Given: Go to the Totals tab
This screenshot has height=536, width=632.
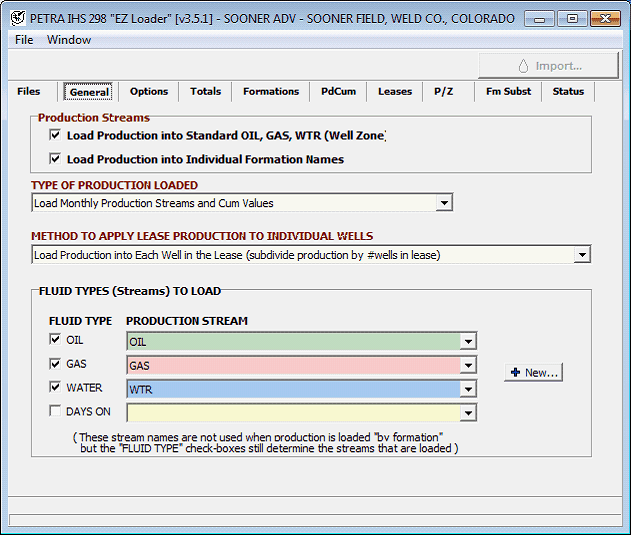Looking at the screenshot, I should coord(205,92).
